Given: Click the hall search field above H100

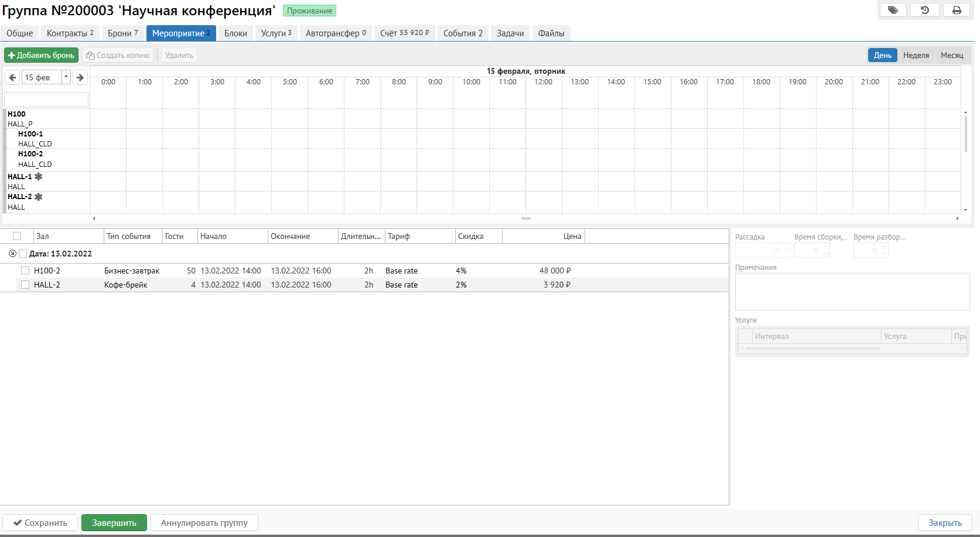Looking at the screenshot, I should coord(46,100).
